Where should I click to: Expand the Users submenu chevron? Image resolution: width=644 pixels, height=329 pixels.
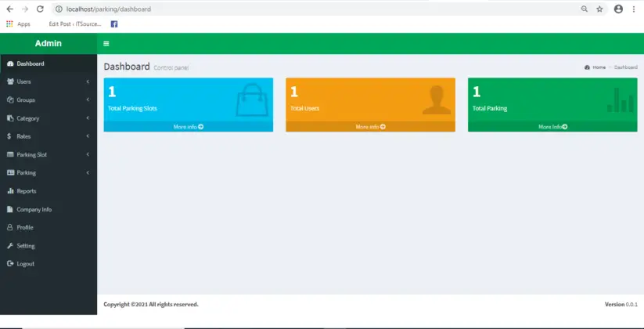(x=88, y=81)
